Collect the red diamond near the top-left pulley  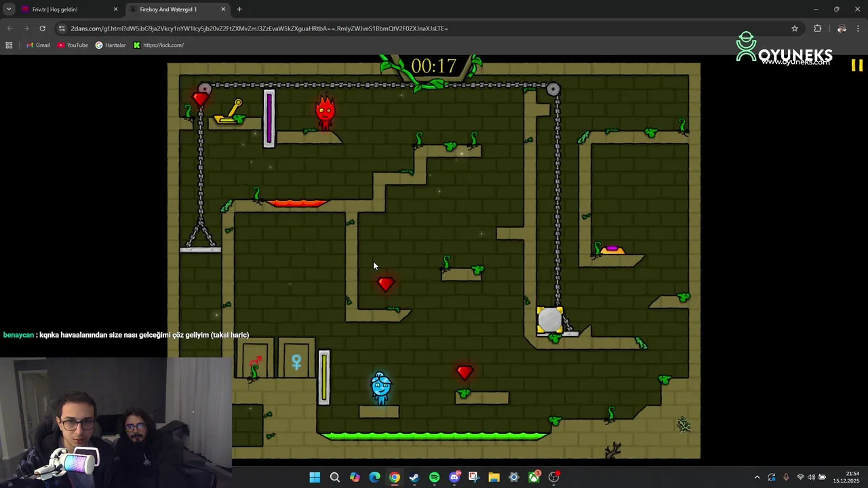coord(200,100)
